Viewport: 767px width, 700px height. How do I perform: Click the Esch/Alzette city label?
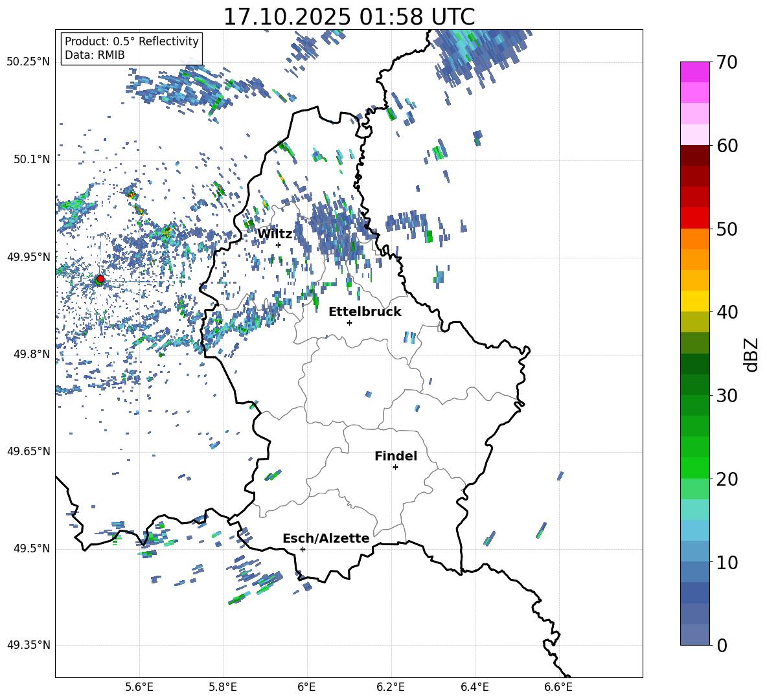click(326, 538)
